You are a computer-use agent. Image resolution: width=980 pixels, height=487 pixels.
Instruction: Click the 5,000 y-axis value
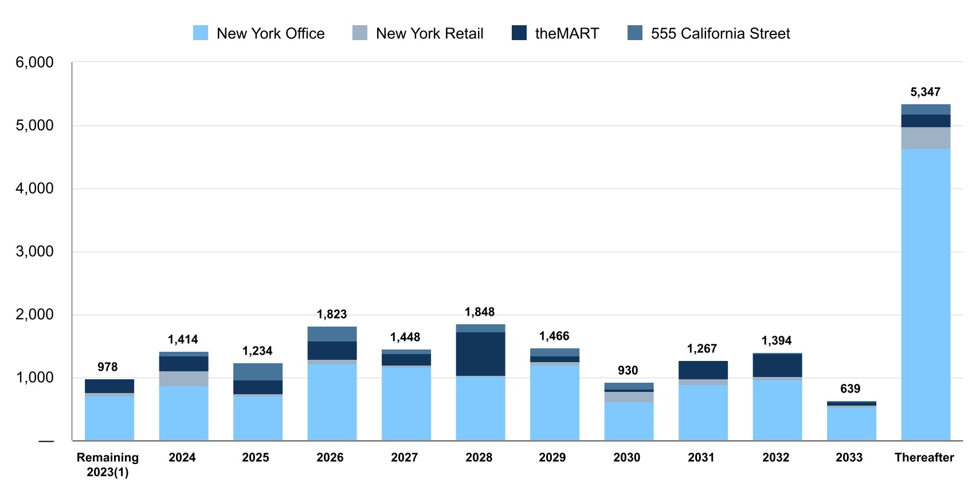point(34,125)
